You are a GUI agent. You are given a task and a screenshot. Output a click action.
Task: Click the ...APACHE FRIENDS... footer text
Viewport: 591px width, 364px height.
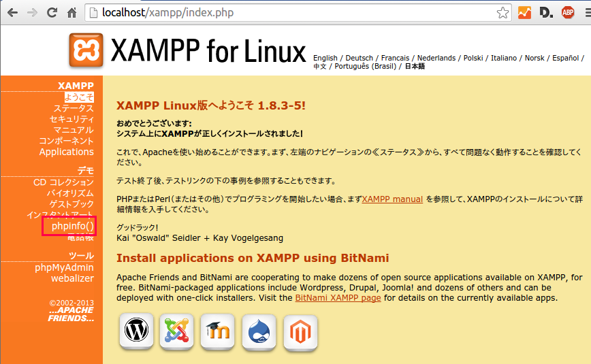click(71, 314)
